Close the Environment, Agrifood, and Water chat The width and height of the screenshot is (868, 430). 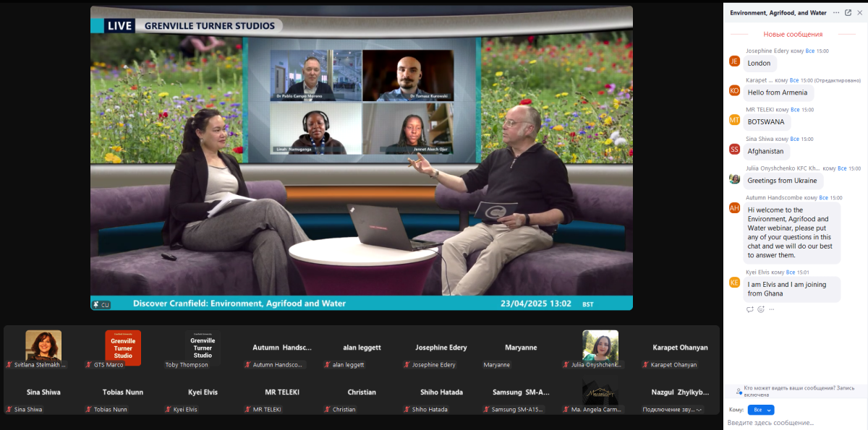tap(859, 12)
